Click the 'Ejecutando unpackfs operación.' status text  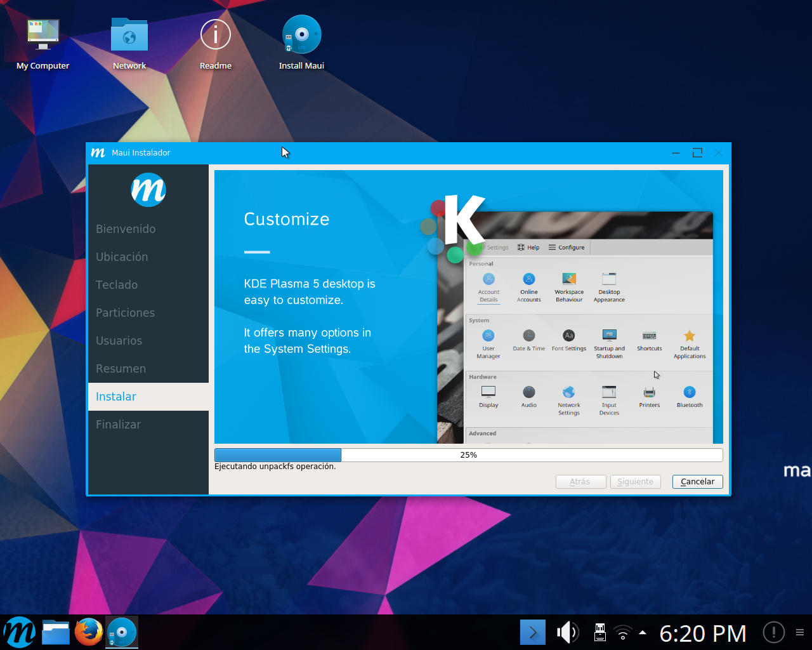(275, 467)
